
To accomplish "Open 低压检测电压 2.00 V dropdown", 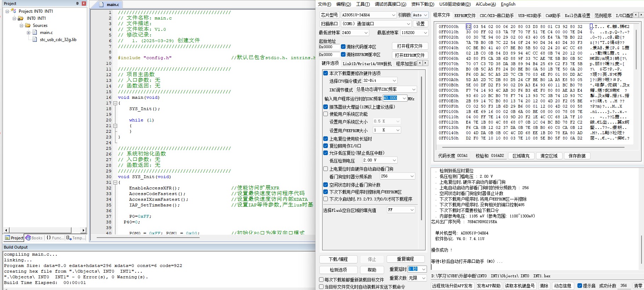I will (380, 160).
